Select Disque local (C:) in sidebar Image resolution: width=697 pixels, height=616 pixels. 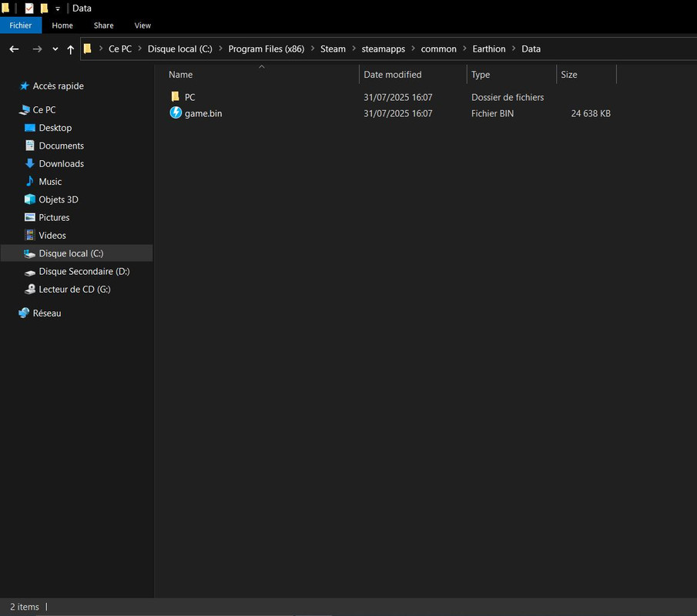pyautogui.click(x=76, y=253)
